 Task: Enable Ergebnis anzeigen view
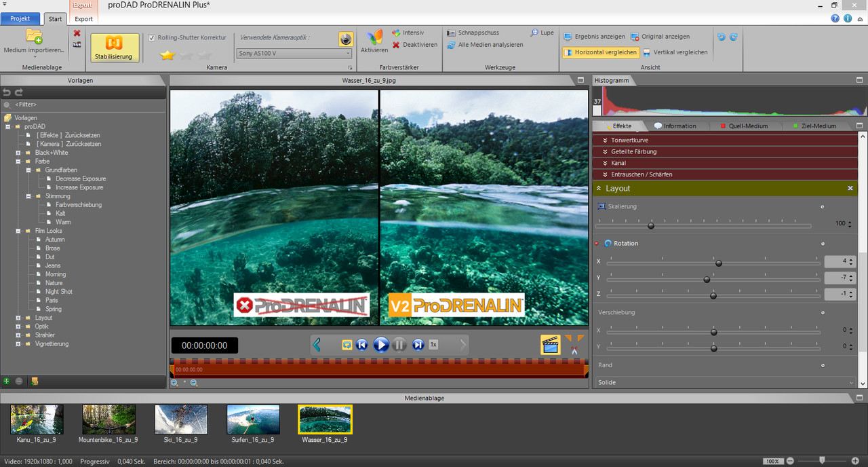[594, 37]
